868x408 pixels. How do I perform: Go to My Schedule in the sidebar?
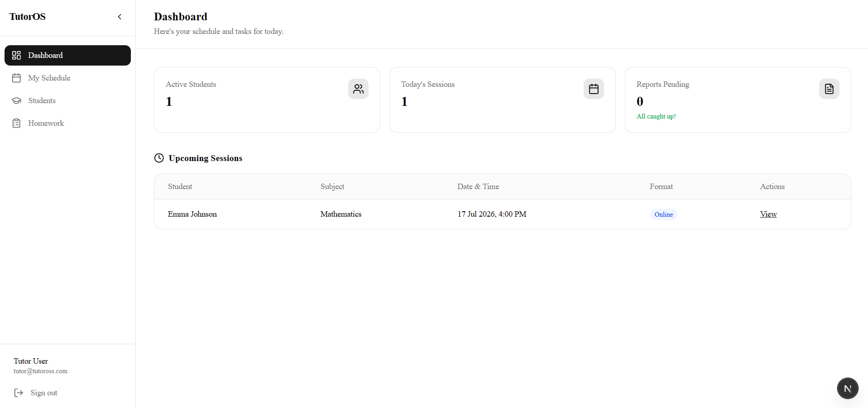click(x=67, y=78)
